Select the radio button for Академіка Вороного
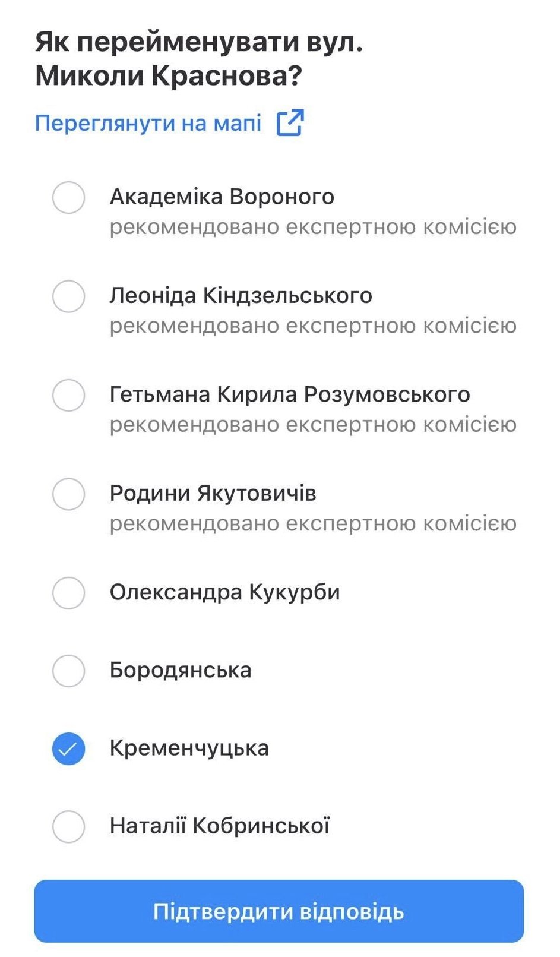 tap(68, 197)
